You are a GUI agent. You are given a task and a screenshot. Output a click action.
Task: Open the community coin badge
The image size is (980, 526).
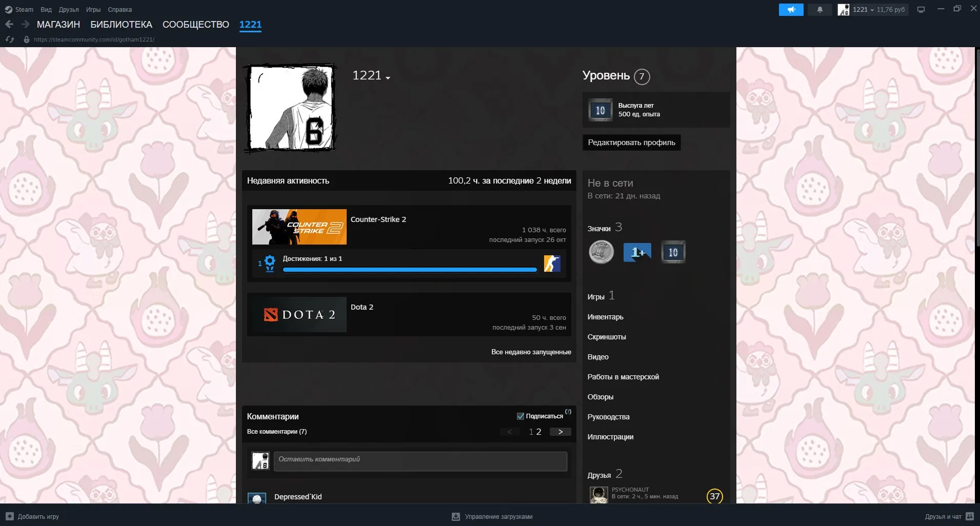click(x=601, y=252)
